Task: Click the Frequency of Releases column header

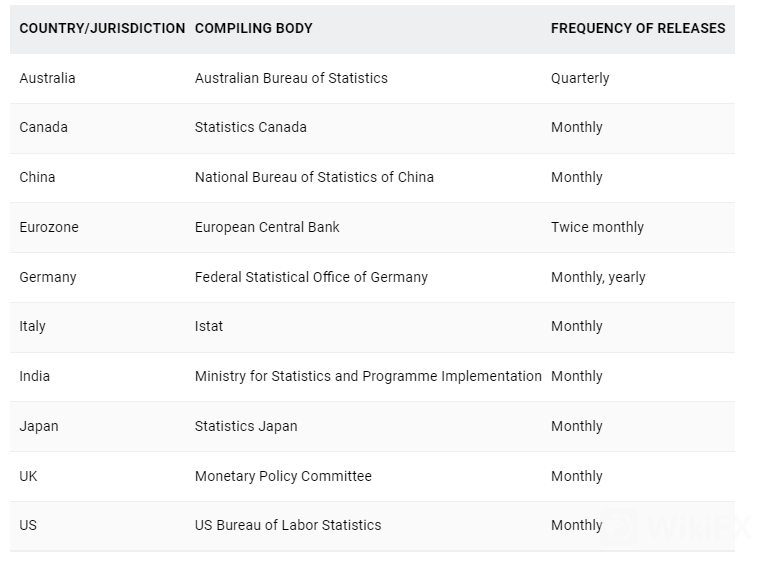Action: [x=638, y=28]
